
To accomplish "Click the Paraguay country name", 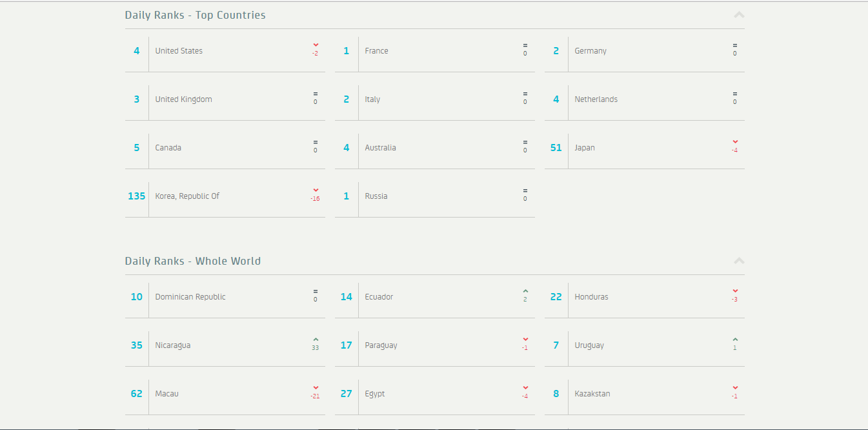I will coord(381,345).
